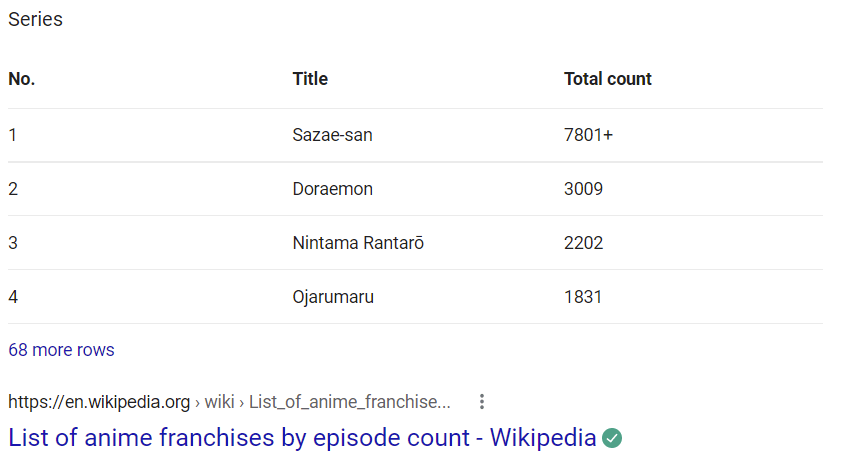This screenshot has height=465, width=848.
Task: Click the green verified checkmark badge
Action: click(x=612, y=438)
